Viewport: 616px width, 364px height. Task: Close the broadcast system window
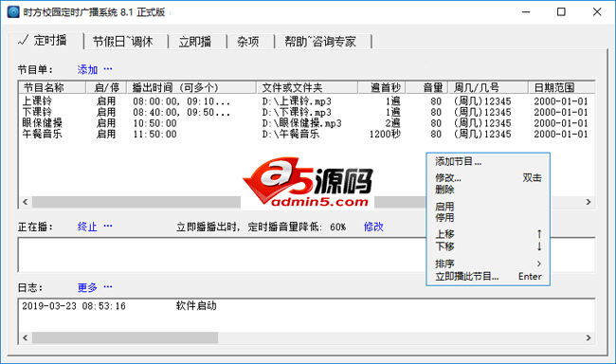(597, 12)
